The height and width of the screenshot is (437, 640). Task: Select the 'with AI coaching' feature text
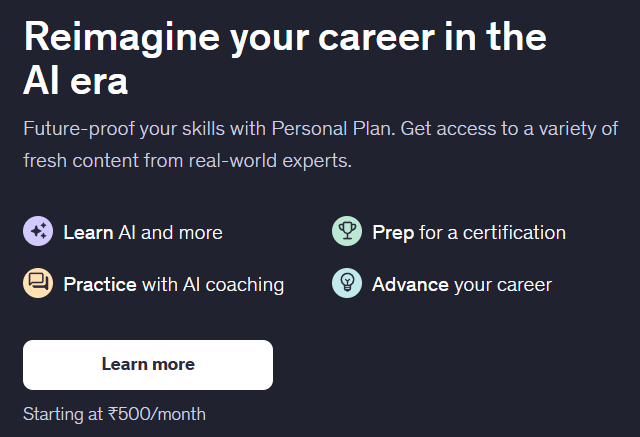click(213, 285)
